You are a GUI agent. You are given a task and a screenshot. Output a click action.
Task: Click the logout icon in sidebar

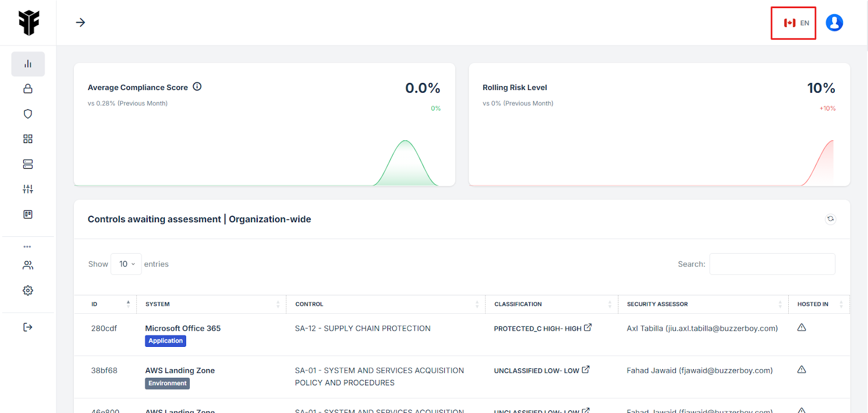point(28,327)
